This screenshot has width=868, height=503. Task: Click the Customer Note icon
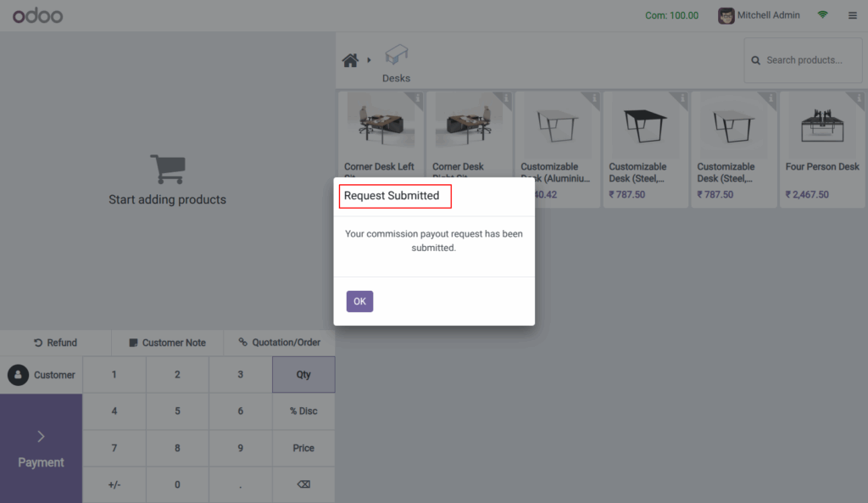click(x=134, y=343)
